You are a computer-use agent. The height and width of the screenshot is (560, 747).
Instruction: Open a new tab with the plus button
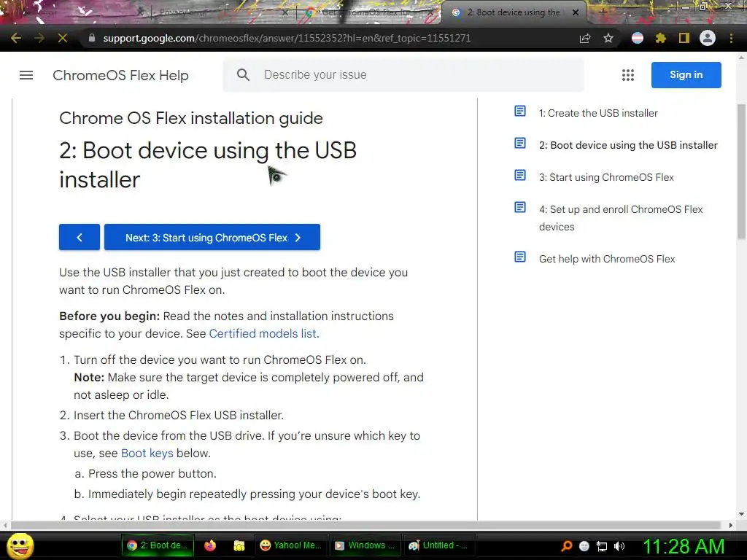click(603, 13)
